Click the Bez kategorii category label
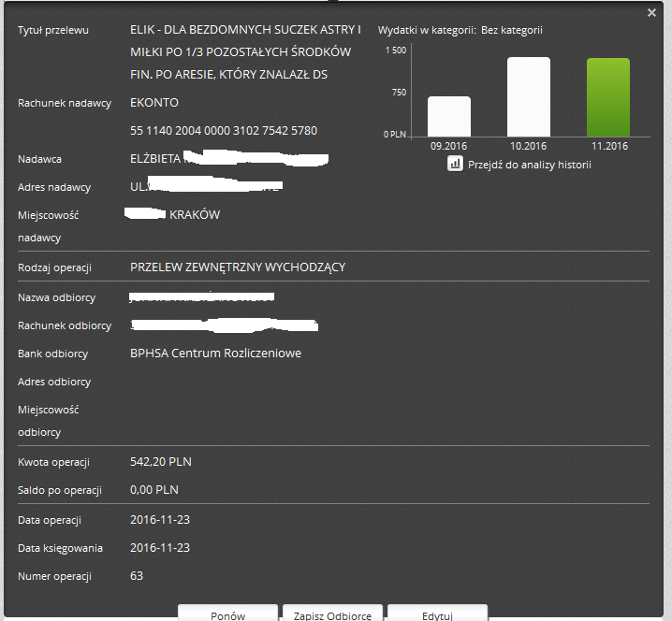The width and height of the screenshot is (672, 621). (x=512, y=30)
